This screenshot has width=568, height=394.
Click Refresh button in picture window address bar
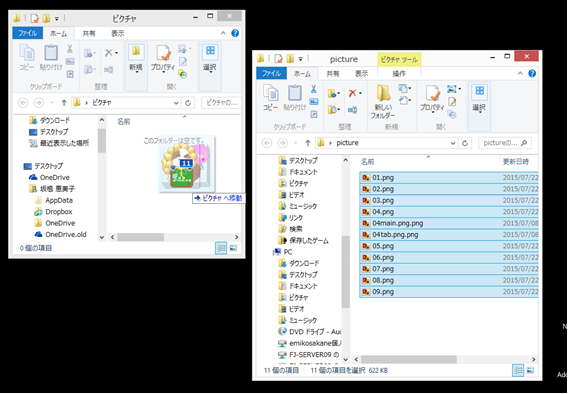pos(465,143)
